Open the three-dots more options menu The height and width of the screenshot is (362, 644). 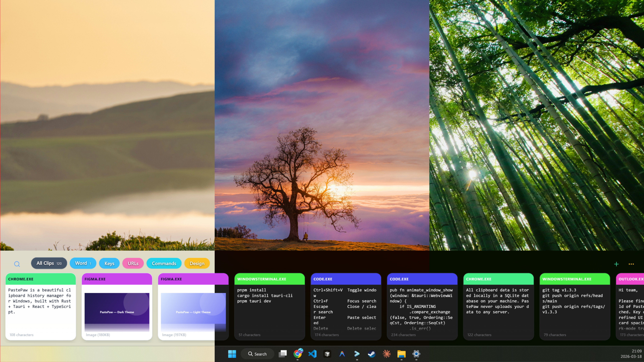pos(631,264)
